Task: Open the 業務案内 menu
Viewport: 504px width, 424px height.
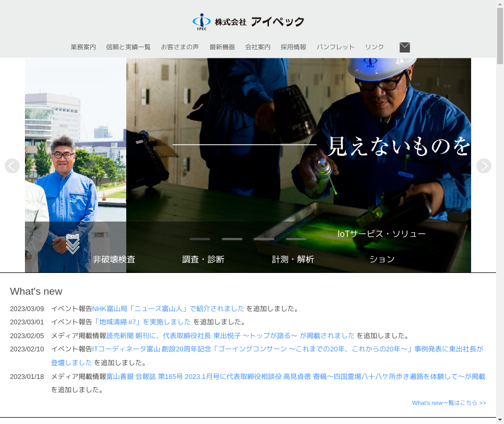Action: point(83,47)
